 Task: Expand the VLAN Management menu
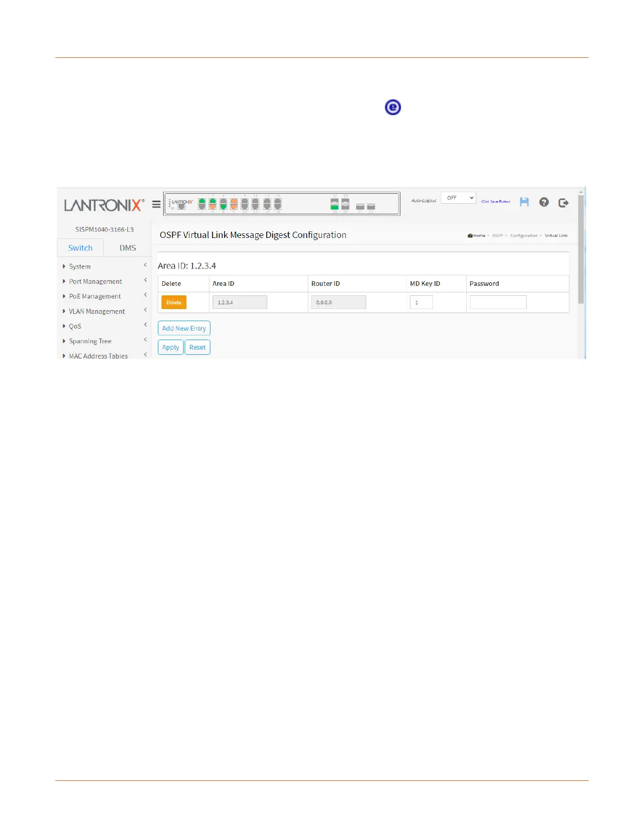pos(104,312)
